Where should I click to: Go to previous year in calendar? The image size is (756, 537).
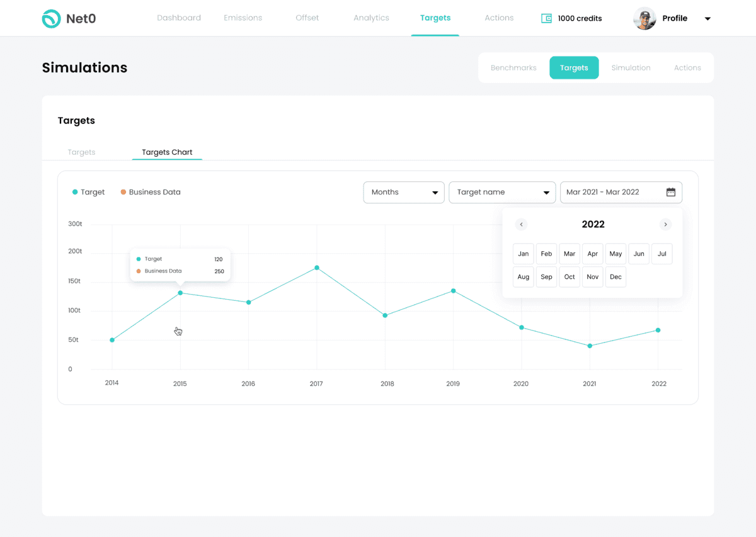point(521,225)
